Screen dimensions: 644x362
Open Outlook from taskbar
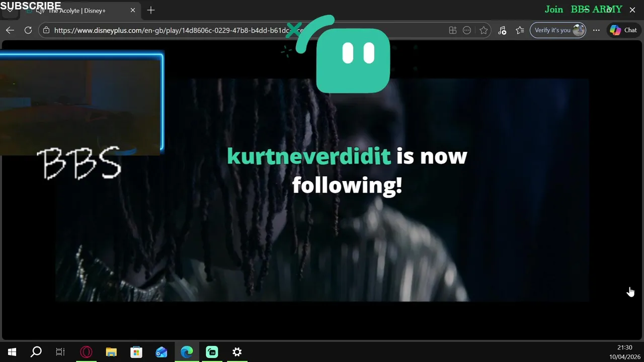(162, 352)
